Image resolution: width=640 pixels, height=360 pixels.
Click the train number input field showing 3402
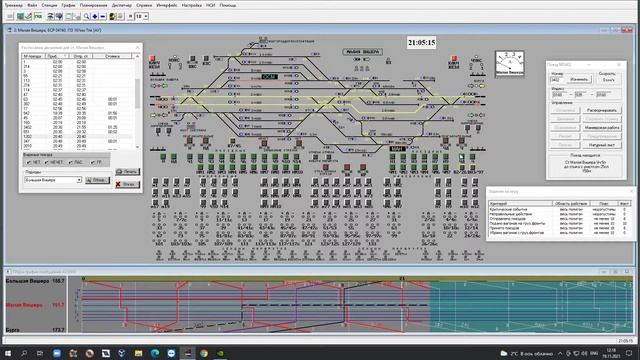[558, 80]
